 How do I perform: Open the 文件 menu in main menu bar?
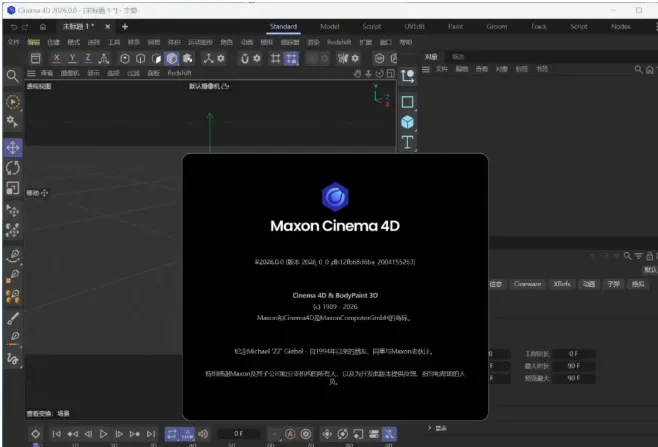point(13,42)
